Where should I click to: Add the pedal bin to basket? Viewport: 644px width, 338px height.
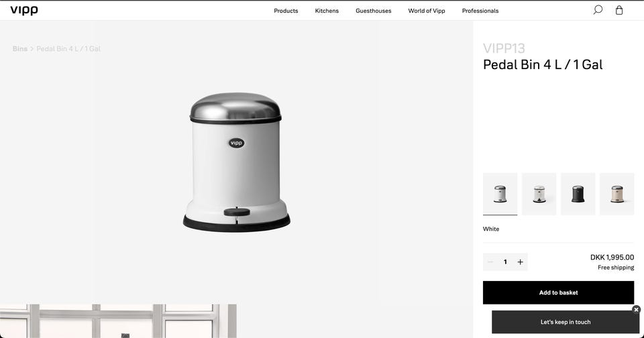coord(559,292)
